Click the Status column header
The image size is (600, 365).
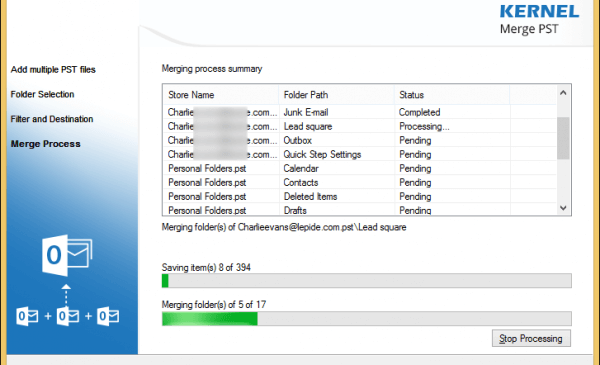coord(452,95)
